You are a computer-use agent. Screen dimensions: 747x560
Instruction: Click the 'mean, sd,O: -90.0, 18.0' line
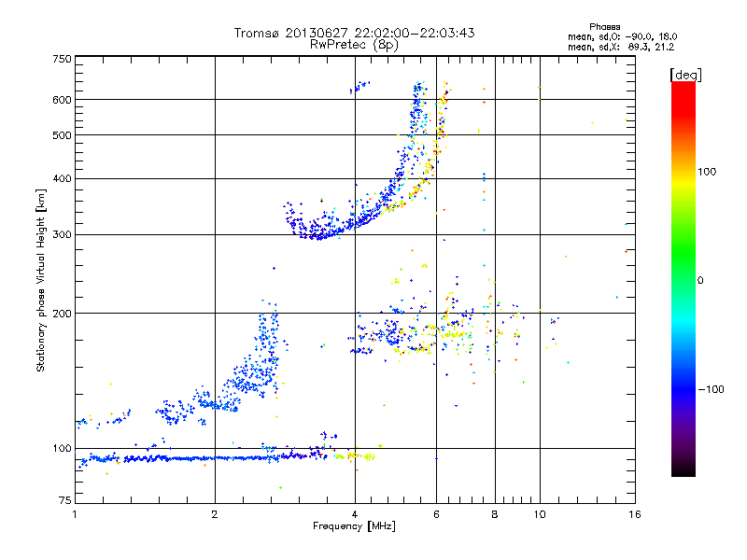622,36
